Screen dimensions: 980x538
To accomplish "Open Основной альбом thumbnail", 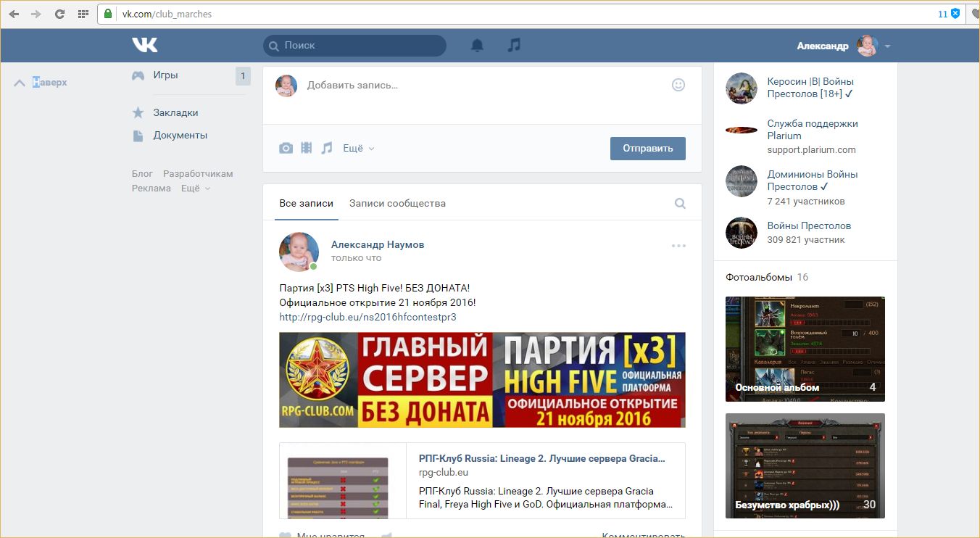I will pyautogui.click(x=805, y=349).
